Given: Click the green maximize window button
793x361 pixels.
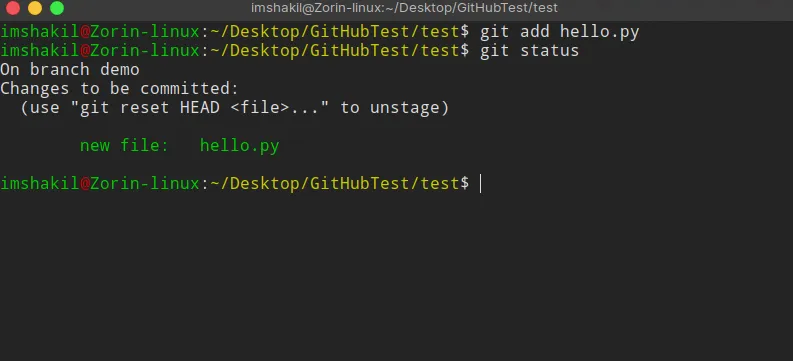Looking at the screenshot, I should [57, 8].
